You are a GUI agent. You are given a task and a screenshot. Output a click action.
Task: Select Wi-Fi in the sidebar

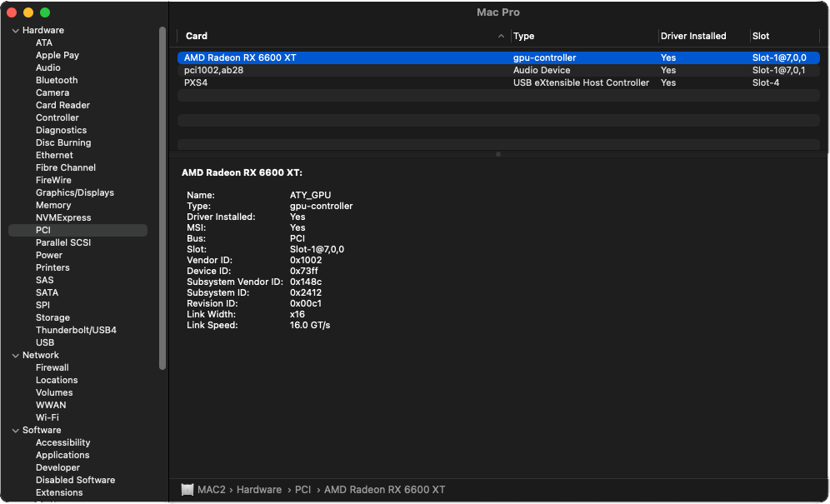tap(47, 417)
